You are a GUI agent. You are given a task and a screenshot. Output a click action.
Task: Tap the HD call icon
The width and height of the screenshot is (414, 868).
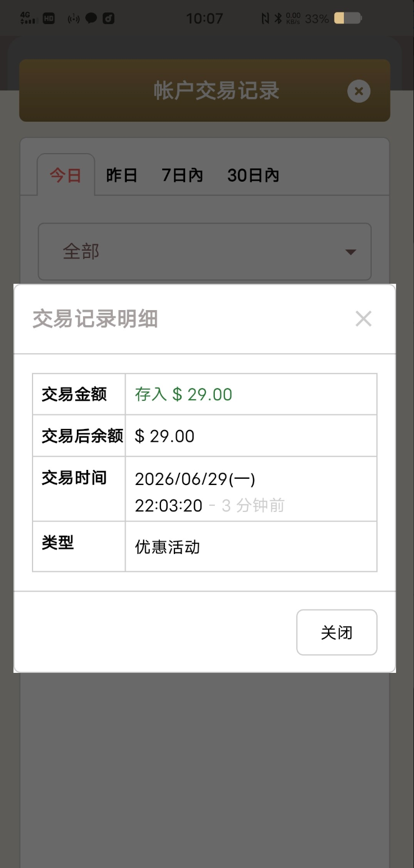click(49, 19)
